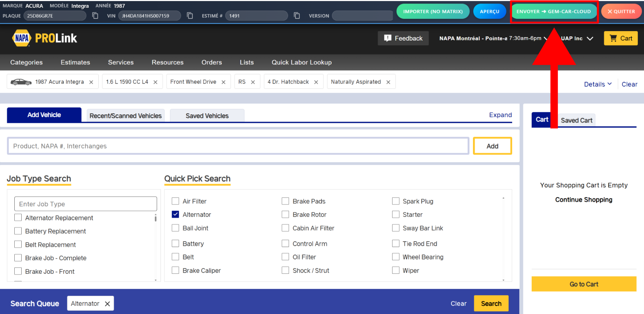Check the Battery quick pick
Viewport: 644px width, 314px height.
pos(176,243)
